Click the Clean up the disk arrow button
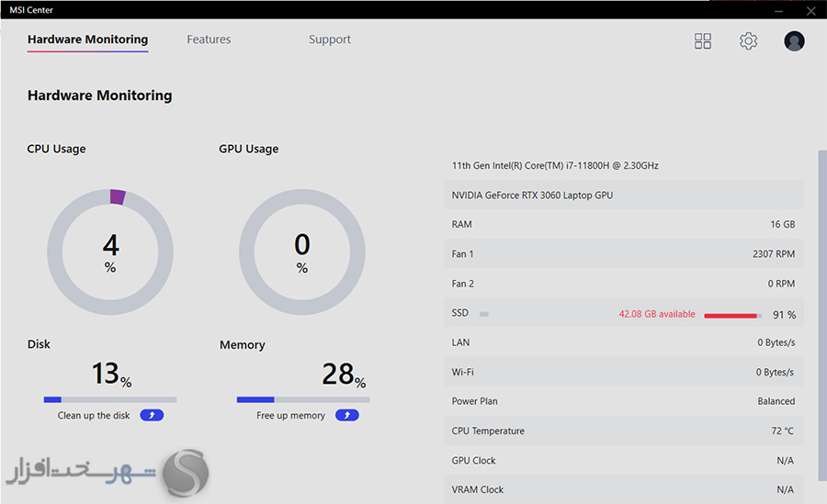The image size is (827, 504). click(x=152, y=416)
